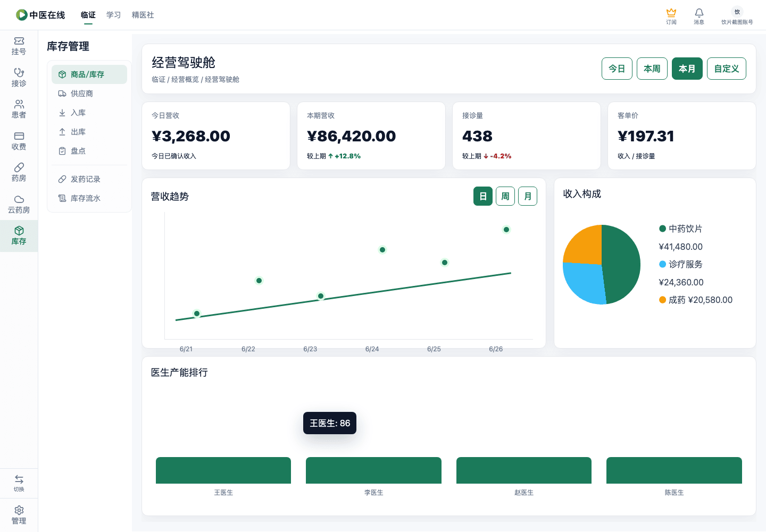Click the 诊疗服务 legend dot

(663, 264)
